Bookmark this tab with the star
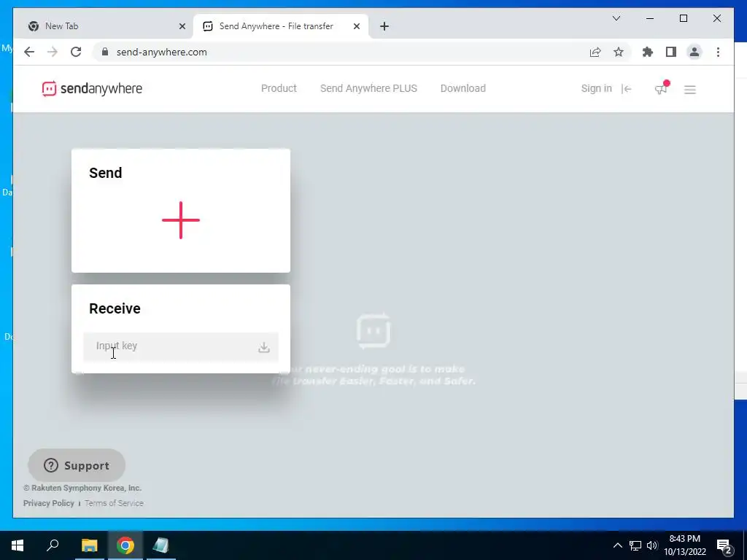 click(619, 52)
